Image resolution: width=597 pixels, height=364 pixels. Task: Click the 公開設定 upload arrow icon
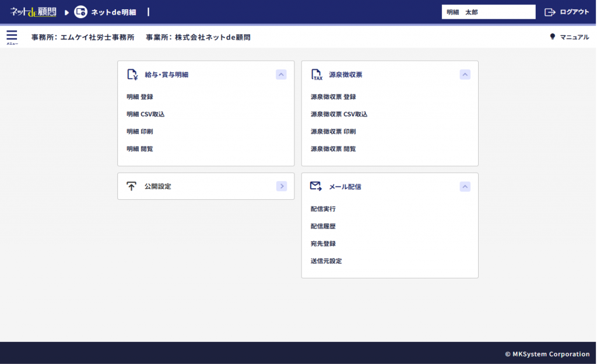point(131,186)
